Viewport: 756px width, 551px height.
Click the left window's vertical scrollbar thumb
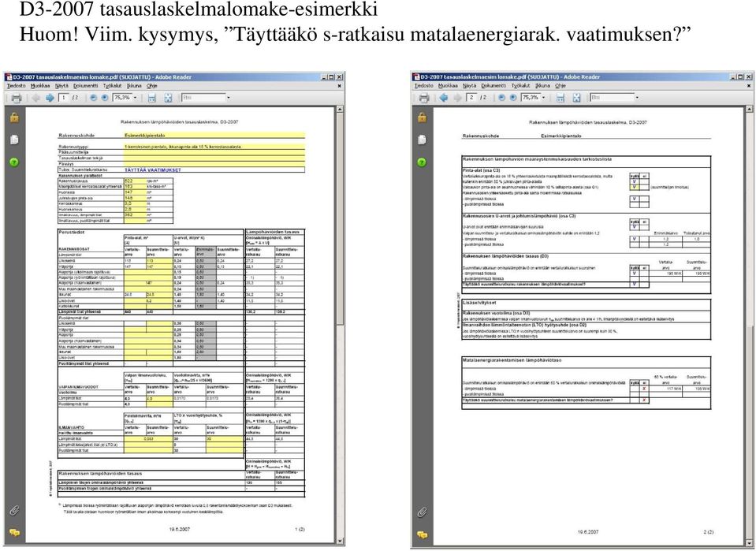pyautogui.click(x=340, y=219)
